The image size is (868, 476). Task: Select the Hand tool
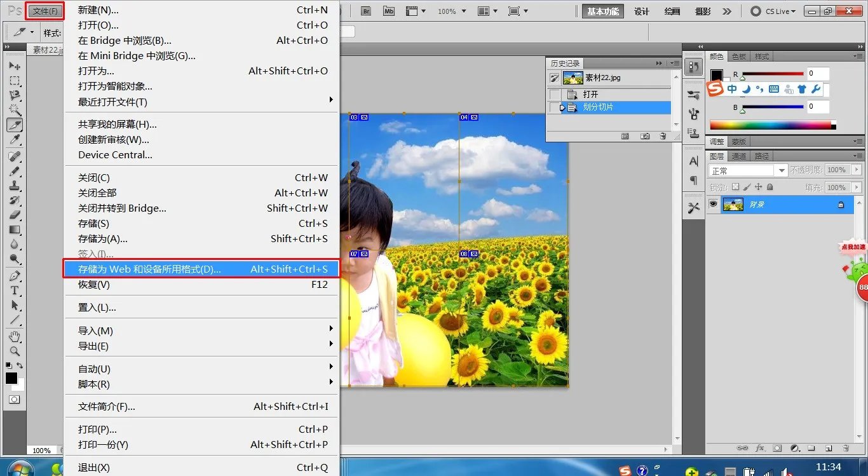coord(15,336)
